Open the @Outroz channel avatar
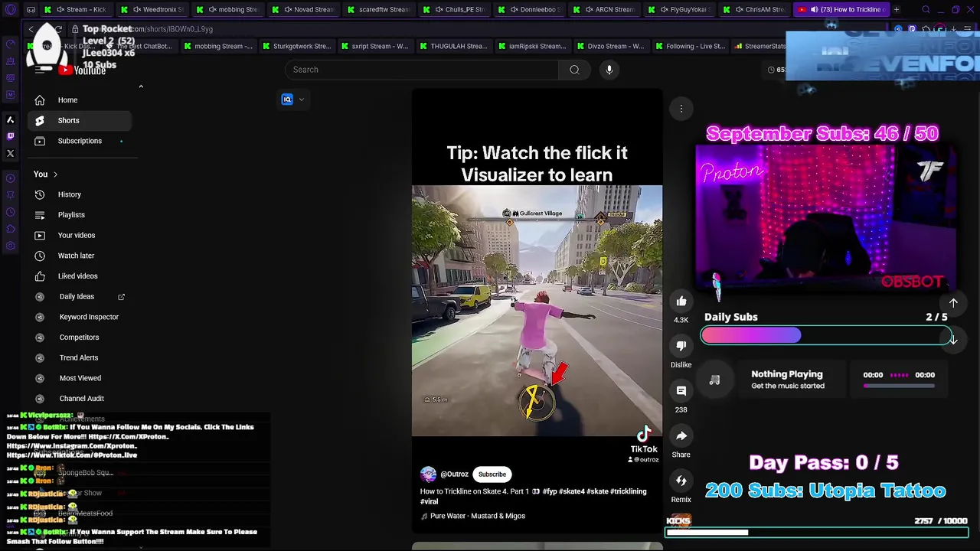Viewport: 980px width, 551px height. [428, 474]
